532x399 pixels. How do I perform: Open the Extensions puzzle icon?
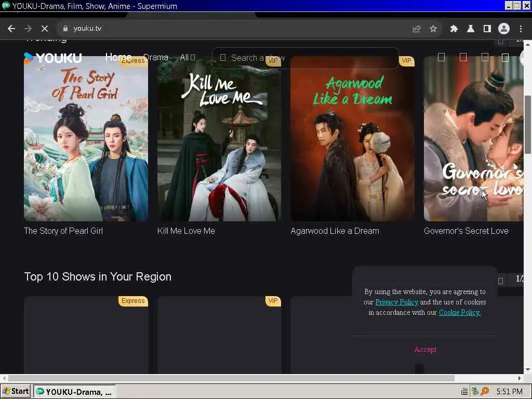pyautogui.click(x=454, y=29)
